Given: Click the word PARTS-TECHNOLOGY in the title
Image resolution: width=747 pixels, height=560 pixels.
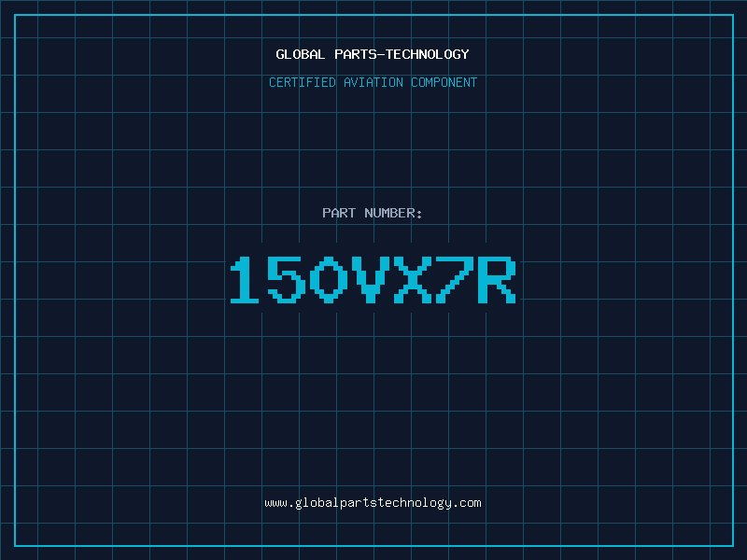Looking at the screenshot, I should point(402,54).
